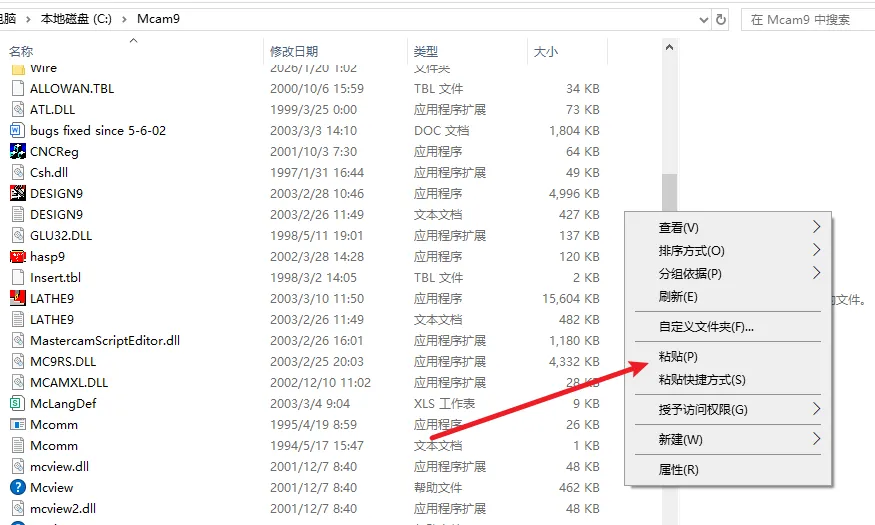Image resolution: width=875 pixels, height=525 pixels.
Task: Expand the 新建(W) submenu arrow
Action: [816, 439]
